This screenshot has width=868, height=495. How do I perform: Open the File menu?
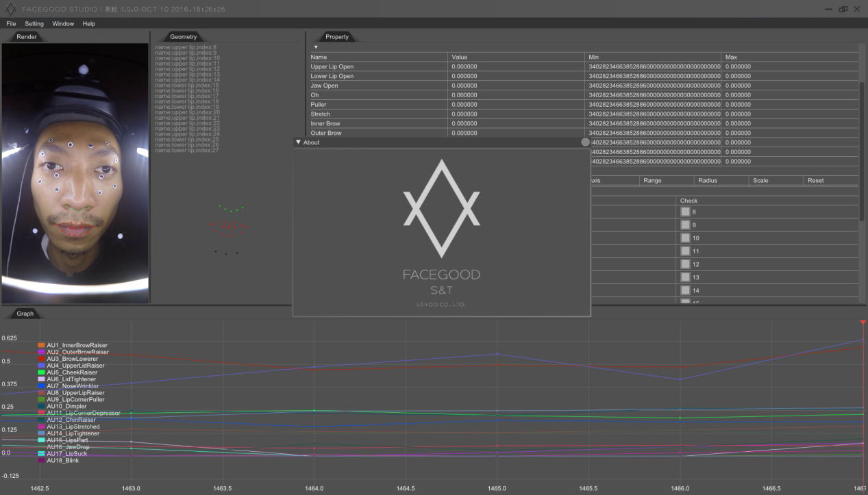click(x=11, y=24)
